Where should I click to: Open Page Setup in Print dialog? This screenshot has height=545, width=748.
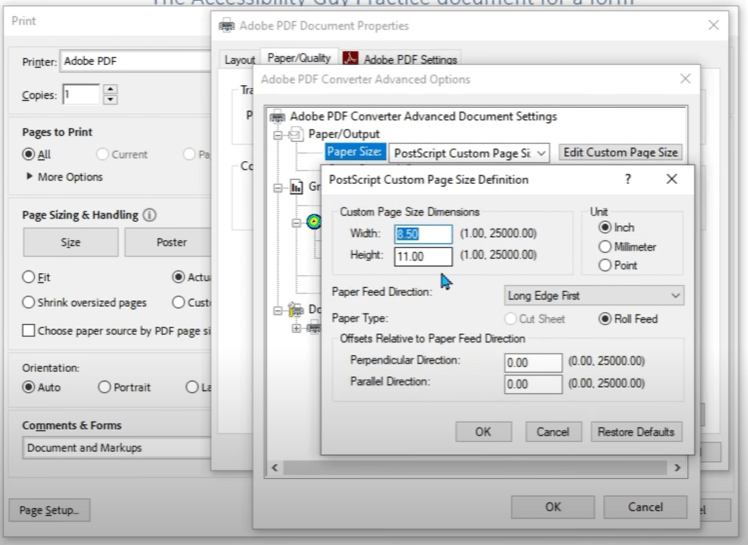49,510
